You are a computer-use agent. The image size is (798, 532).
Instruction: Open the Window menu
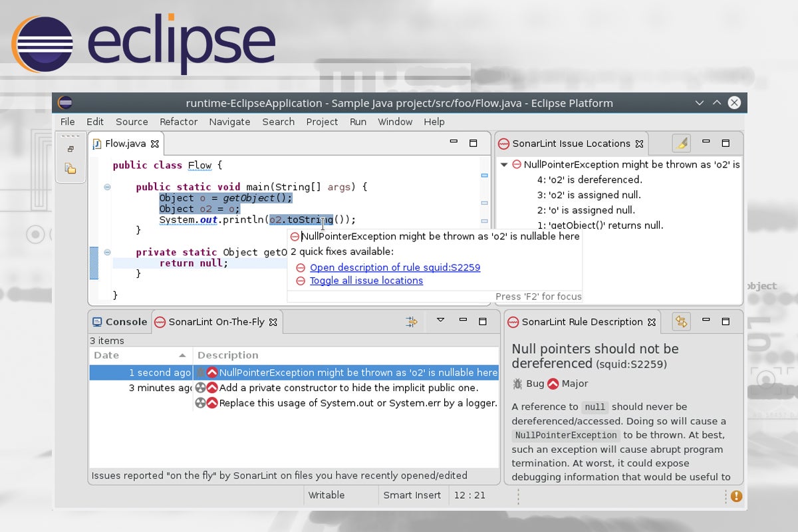click(395, 122)
